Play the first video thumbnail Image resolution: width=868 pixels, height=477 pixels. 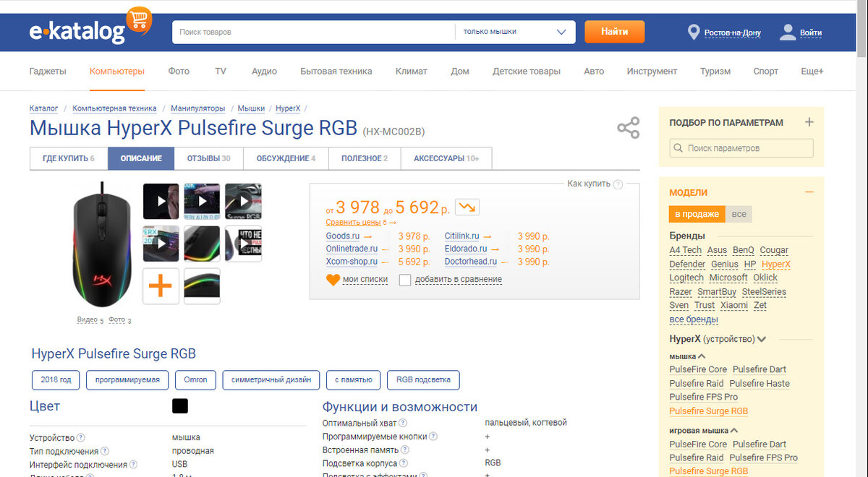[161, 201]
